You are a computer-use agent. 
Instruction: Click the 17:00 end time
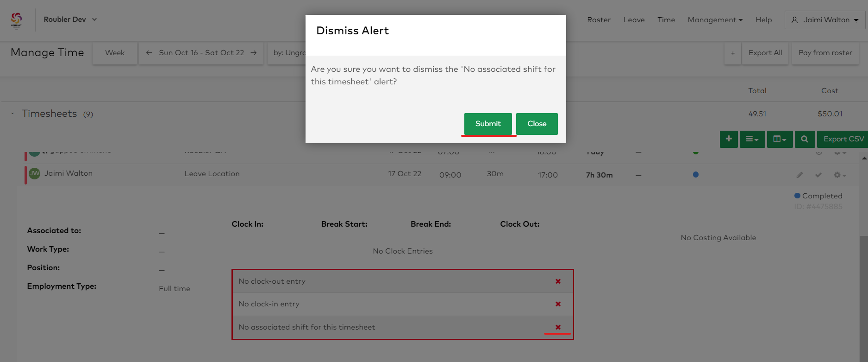(x=548, y=175)
